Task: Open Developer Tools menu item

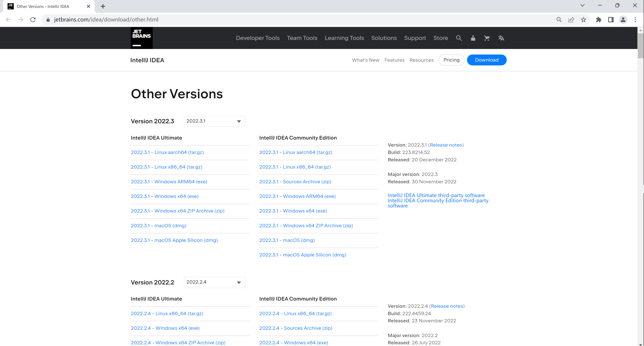Action: pyautogui.click(x=258, y=38)
